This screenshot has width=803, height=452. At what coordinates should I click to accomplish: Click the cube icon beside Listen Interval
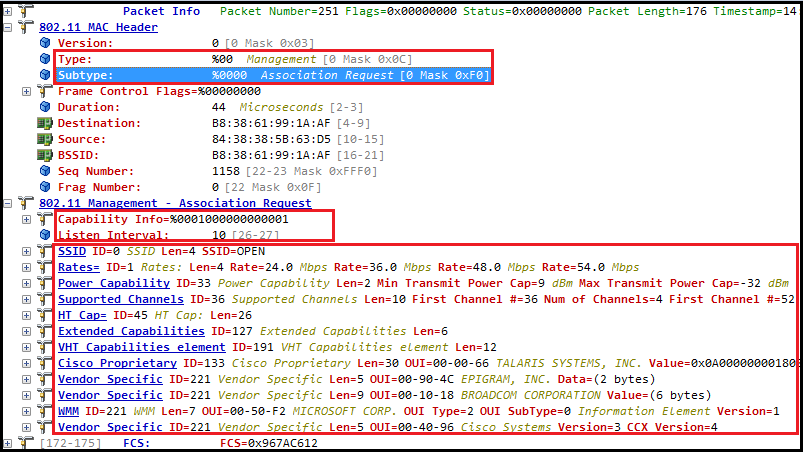45,235
